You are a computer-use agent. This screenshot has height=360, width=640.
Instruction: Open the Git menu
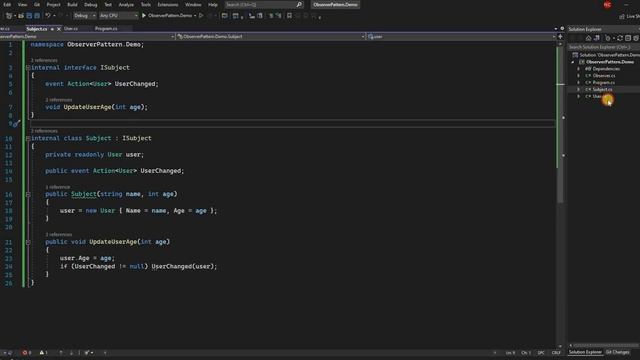click(37, 4)
